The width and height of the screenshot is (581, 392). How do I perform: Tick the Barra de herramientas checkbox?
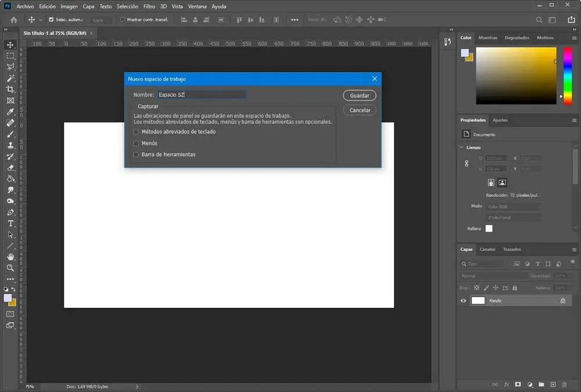point(136,155)
